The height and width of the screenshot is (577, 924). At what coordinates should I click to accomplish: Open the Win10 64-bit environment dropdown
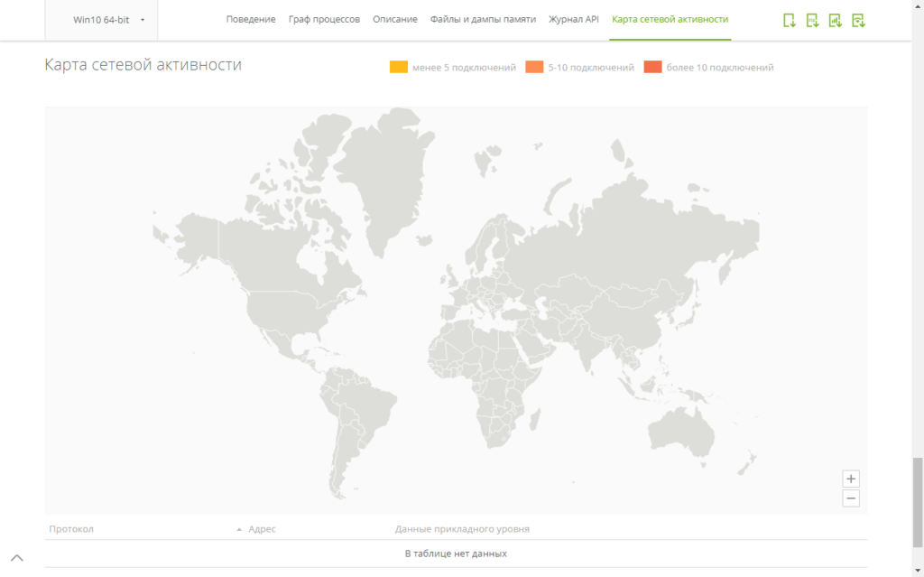tap(108, 20)
